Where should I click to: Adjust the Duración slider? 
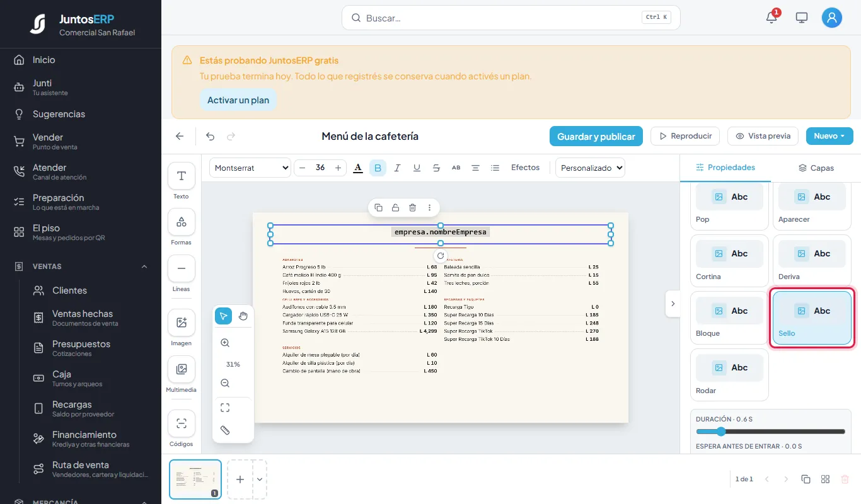pos(770,432)
